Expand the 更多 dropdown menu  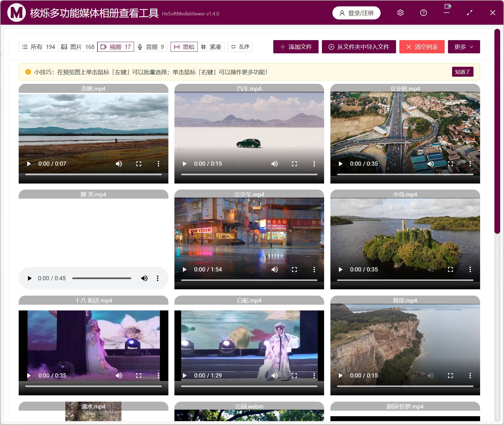[464, 47]
